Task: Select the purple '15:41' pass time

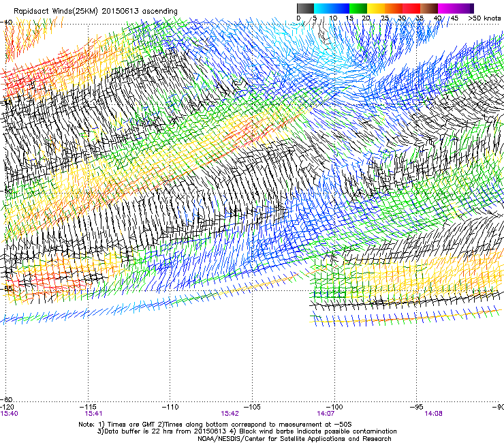Action: [x=93, y=414]
